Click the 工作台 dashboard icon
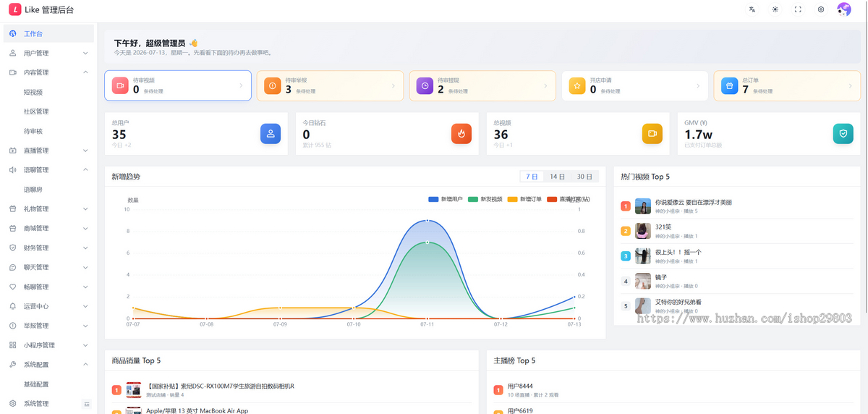The height and width of the screenshot is (414, 868). point(13,34)
